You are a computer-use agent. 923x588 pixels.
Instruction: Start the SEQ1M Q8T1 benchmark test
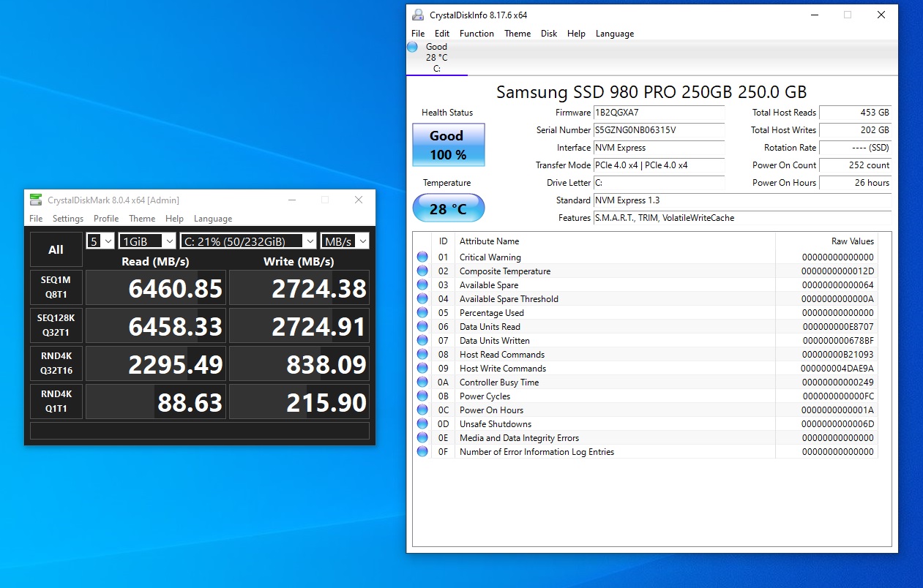56,287
